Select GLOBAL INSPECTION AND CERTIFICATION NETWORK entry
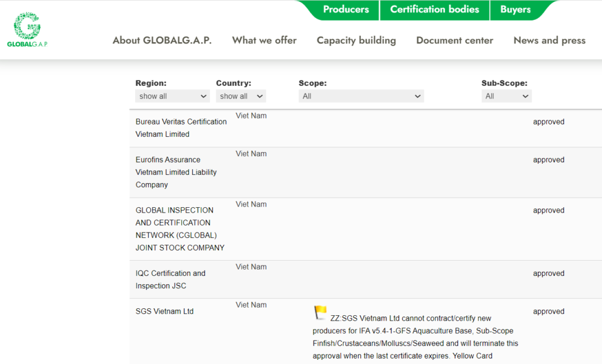This screenshot has width=602, height=364. (x=180, y=229)
